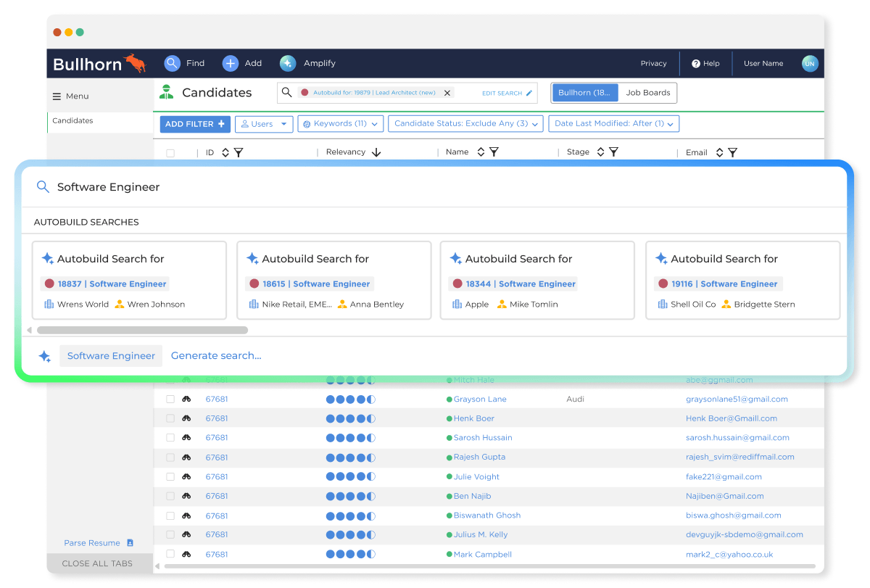Click the Parse Resume icon in sidebar
The width and height of the screenshot is (870, 588).
click(x=130, y=542)
